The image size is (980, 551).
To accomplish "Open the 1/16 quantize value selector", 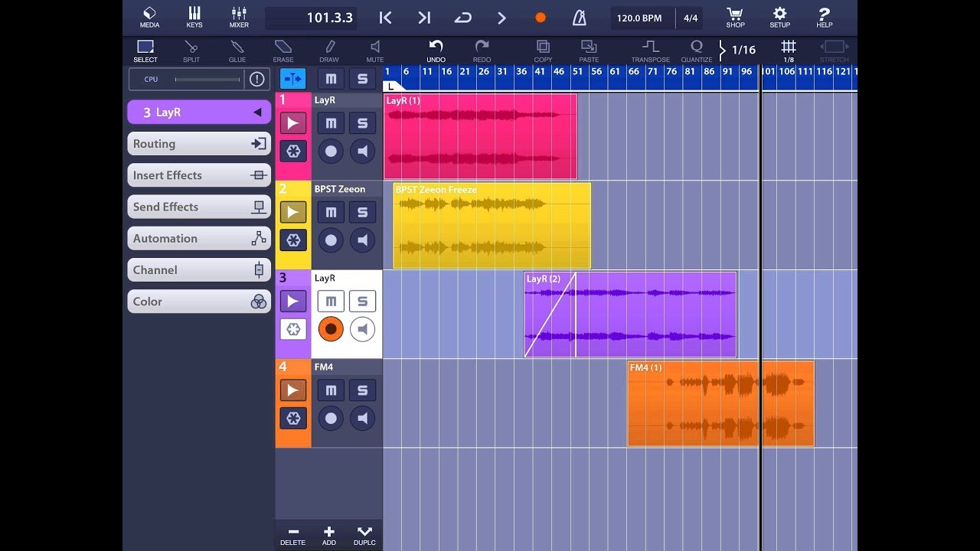I will pos(739,51).
